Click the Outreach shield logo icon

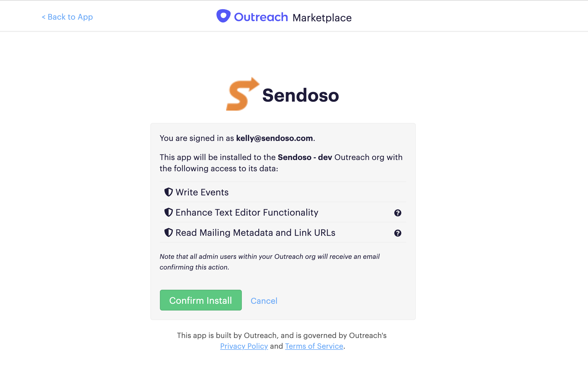coord(223,16)
